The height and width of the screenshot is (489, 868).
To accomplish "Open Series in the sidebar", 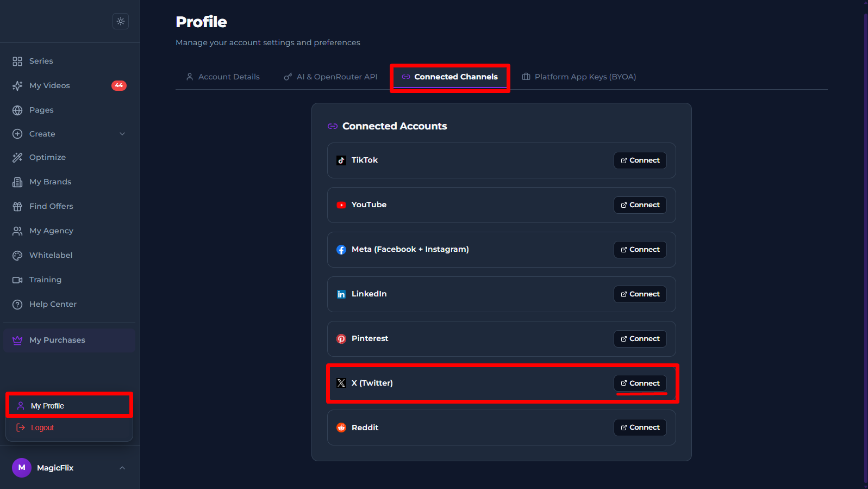I will (70, 61).
